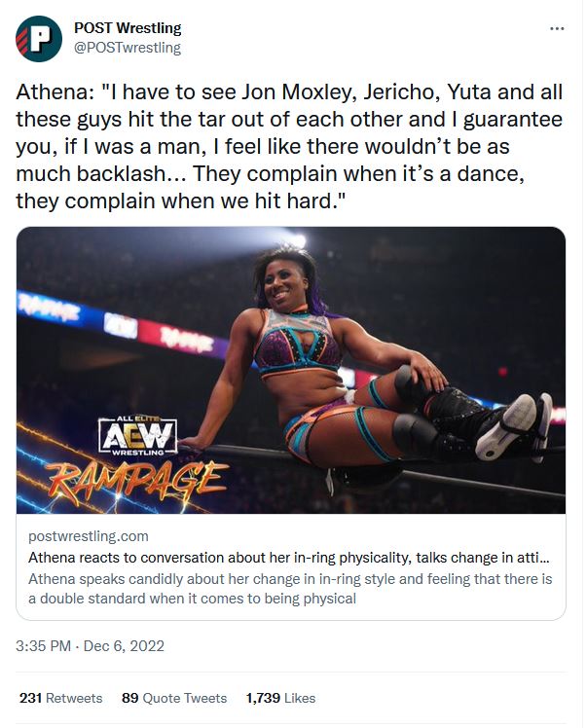The image size is (587, 728).
Task: Click the @POSTwrestling handle
Action: tap(128, 47)
